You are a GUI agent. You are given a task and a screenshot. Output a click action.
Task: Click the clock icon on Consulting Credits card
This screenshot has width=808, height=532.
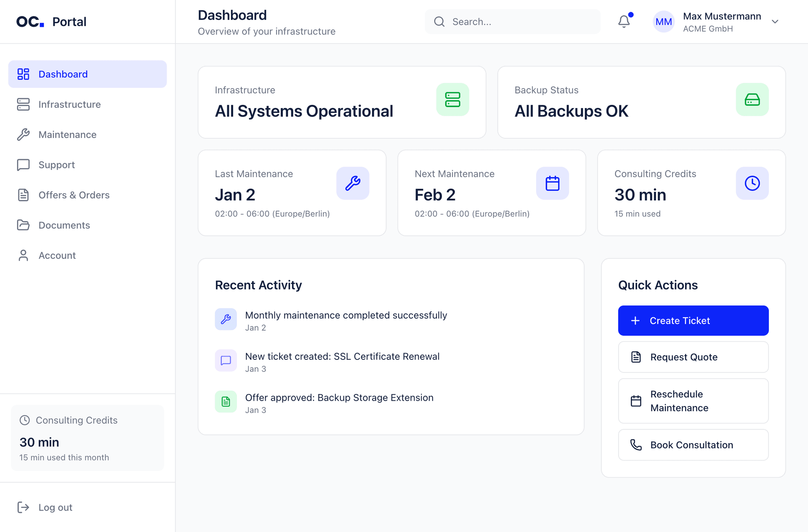(x=752, y=183)
